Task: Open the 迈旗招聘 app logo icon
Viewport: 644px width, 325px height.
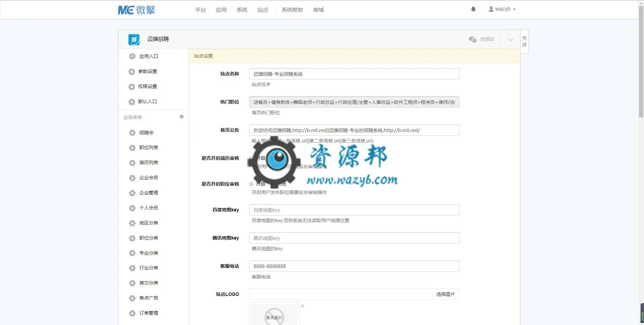Action: pyautogui.click(x=134, y=40)
